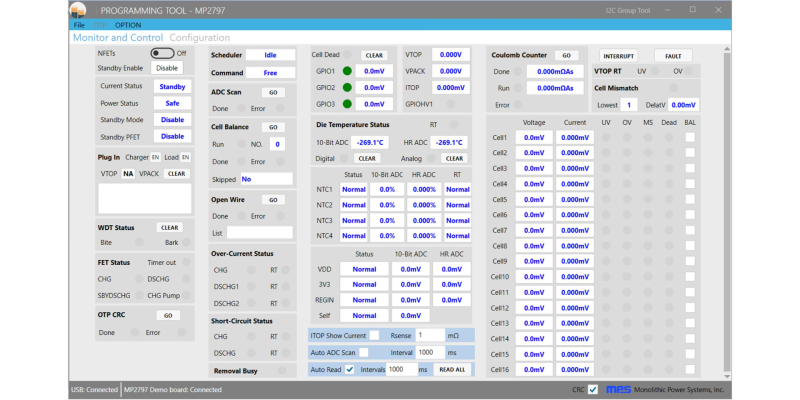This screenshot has width=800, height=400.
Task: Check the Cell5 BAL checkbox
Action: [690, 199]
